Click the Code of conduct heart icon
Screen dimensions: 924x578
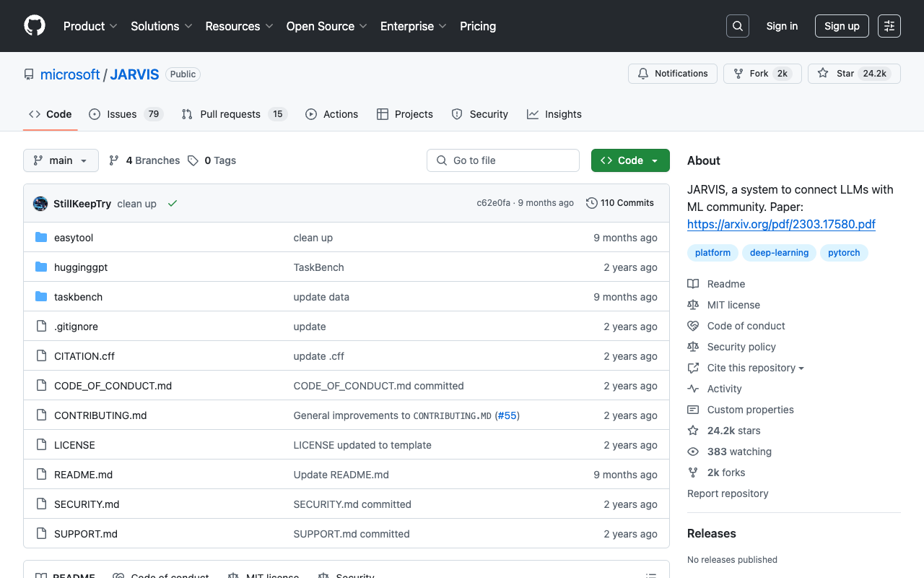coord(693,326)
